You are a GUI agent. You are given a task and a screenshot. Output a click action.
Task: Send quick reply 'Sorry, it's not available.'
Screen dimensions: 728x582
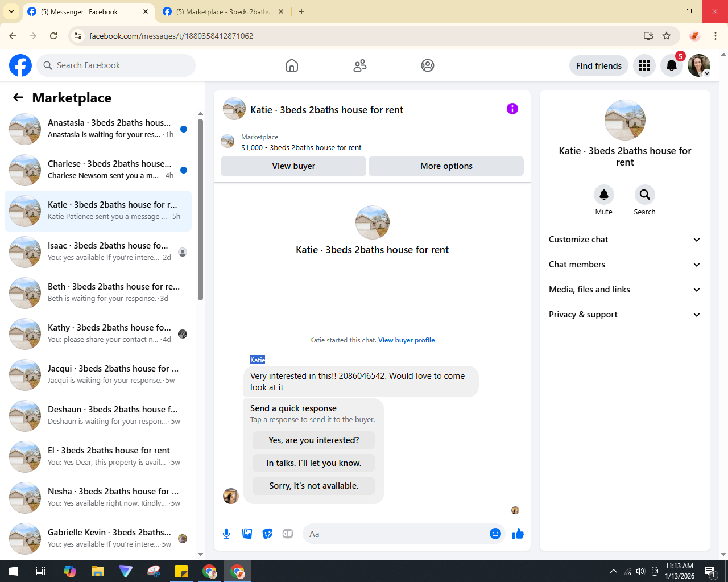click(x=314, y=486)
